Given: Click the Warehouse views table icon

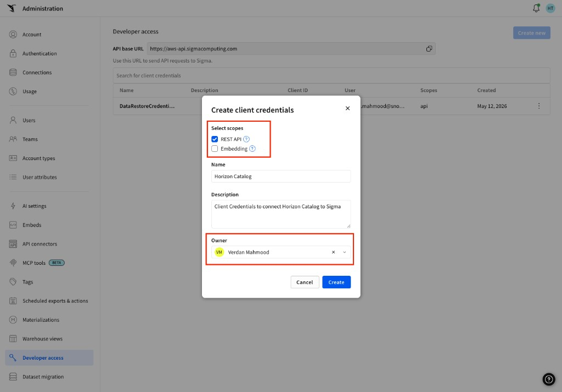Looking at the screenshot, I should tap(13, 339).
